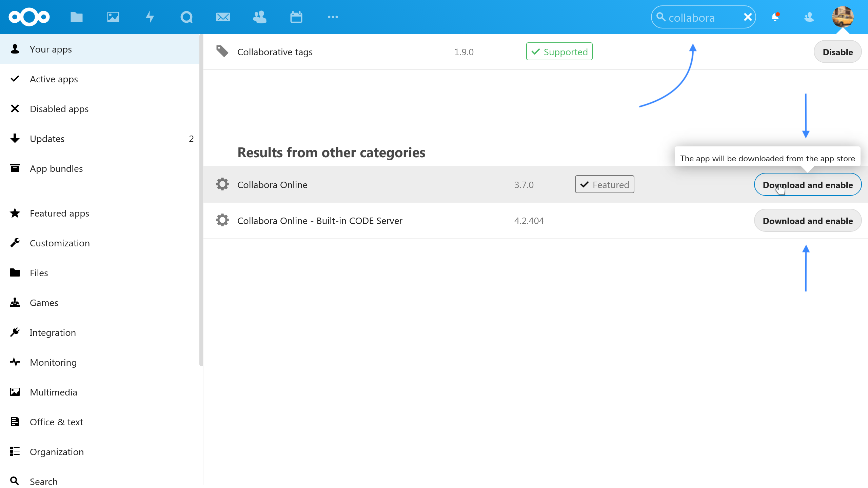
Task: Expand the Monitoring category in sidebar
Action: (53, 362)
